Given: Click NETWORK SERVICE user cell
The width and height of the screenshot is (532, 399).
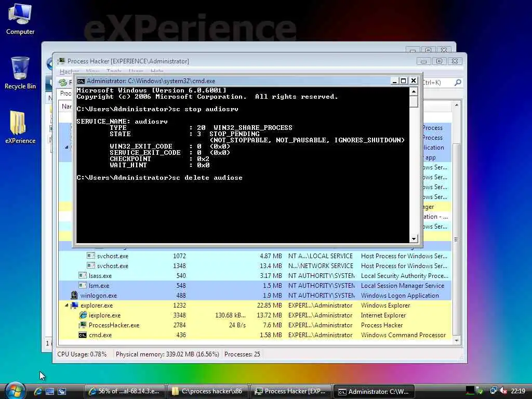Looking at the screenshot, I should 321,266.
